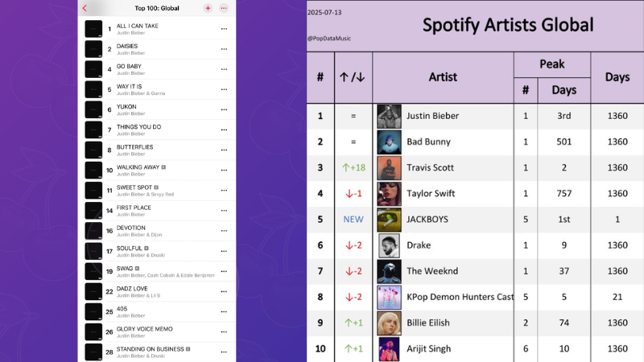Screen dimensions: 644x362
Task: Open more options for ALL I CAN TAKE
Action: click(x=224, y=29)
